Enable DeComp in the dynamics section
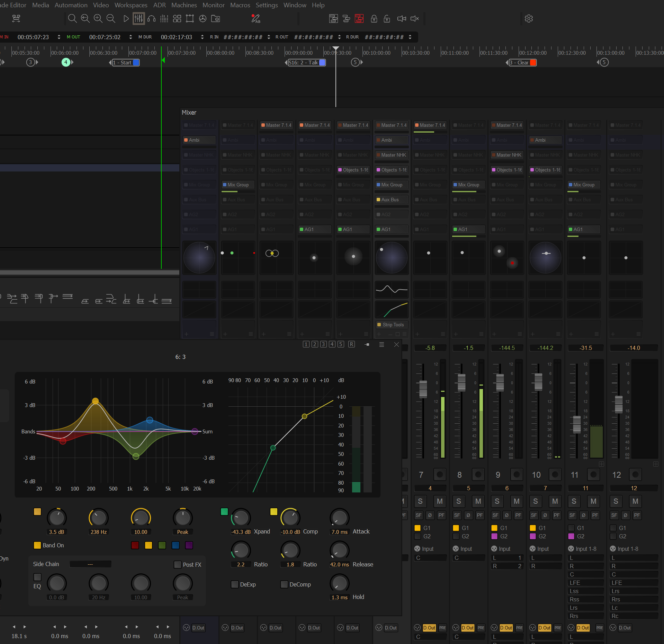 pyautogui.click(x=284, y=584)
